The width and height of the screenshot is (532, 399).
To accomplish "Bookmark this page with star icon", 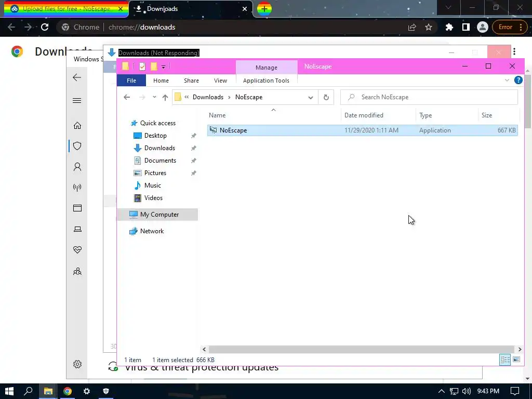I will point(429,27).
